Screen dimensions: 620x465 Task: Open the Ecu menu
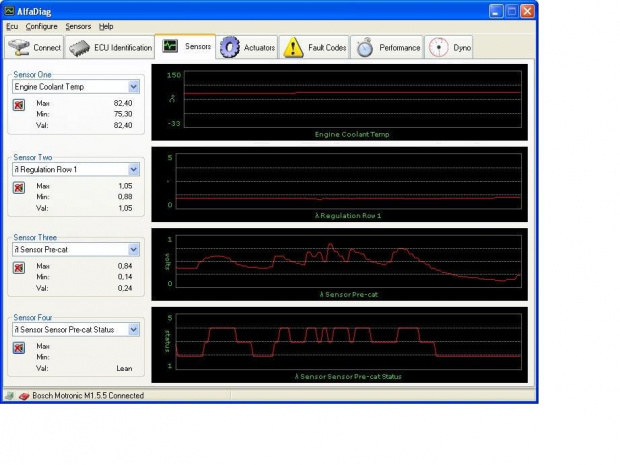[12, 26]
